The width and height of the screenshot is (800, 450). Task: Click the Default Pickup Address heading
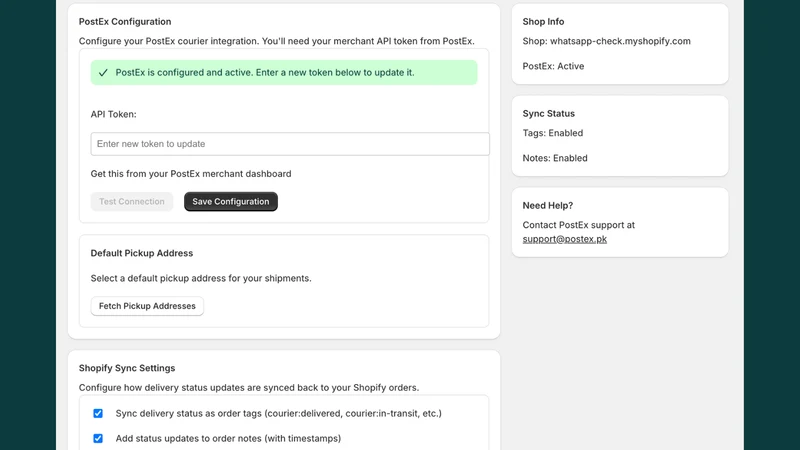142,253
